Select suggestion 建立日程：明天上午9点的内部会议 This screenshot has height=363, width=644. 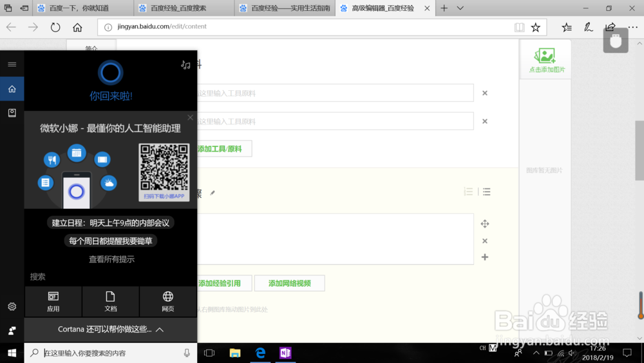[x=111, y=223]
